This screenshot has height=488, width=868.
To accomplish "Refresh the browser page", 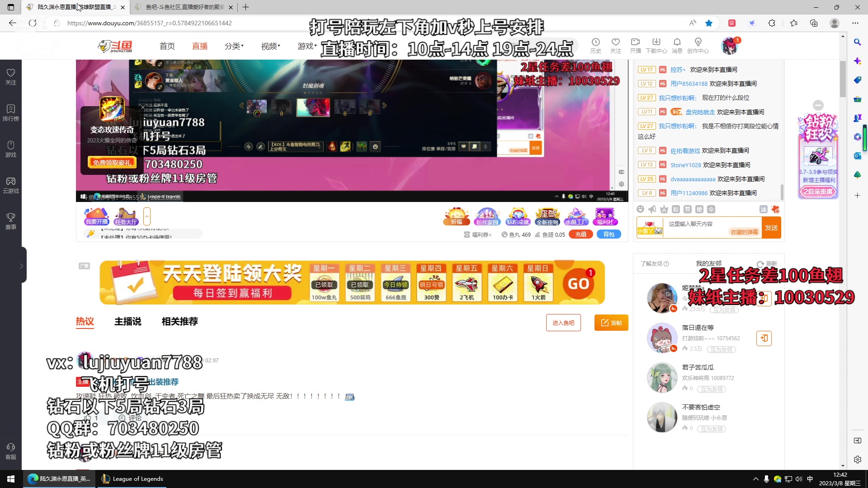I will (33, 23).
